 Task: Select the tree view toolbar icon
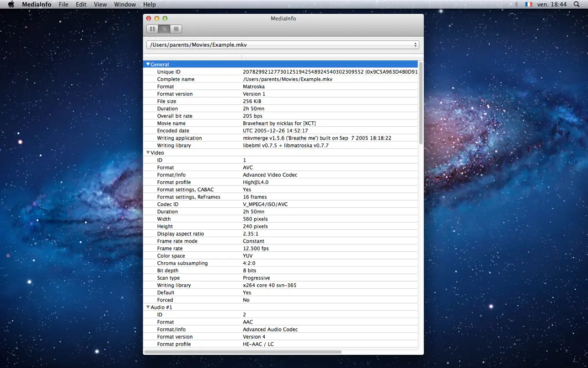[x=164, y=29]
